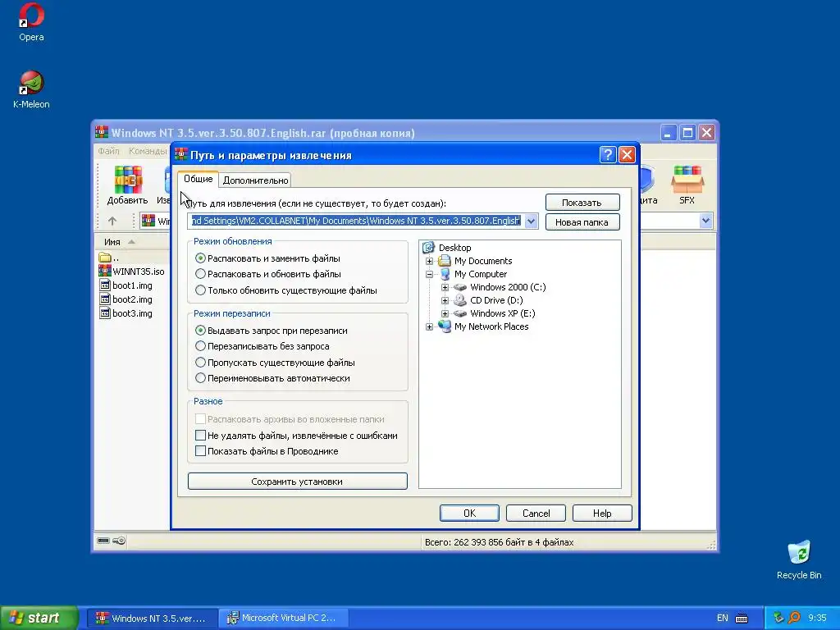Click the key icon in WinRAR status bar
This screenshot has width=840, height=630.
(119, 541)
